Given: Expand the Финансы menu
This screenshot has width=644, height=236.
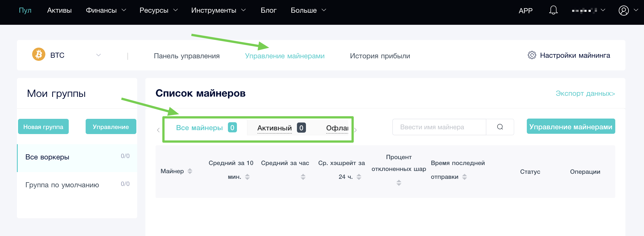Looking at the screenshot, I should [x=106, y=10].
